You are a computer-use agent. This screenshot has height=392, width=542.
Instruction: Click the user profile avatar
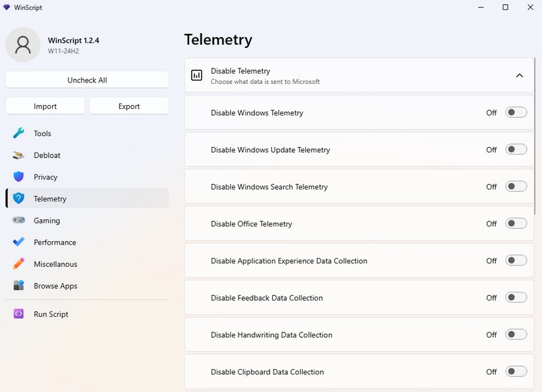[x=23, y=45]
